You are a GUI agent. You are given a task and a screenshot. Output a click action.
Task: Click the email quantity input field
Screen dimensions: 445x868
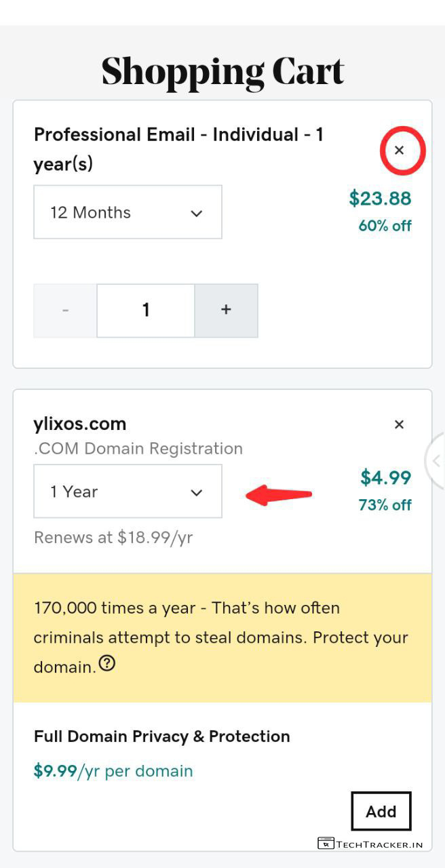[146, 310]
